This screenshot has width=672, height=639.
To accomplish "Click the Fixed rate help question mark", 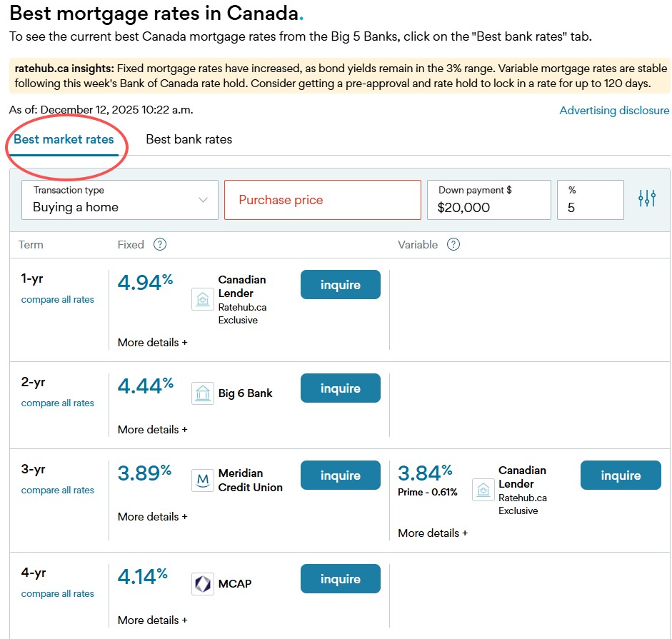I will point(160,245).
